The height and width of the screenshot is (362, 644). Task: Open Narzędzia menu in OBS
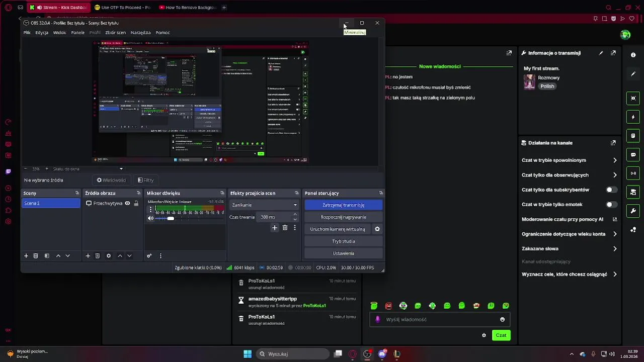click(140, 33)
